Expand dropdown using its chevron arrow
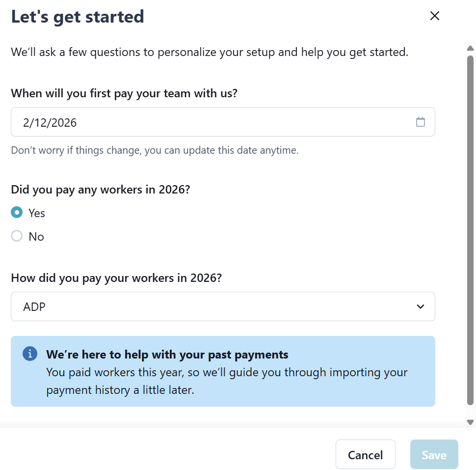 [421, 306]
